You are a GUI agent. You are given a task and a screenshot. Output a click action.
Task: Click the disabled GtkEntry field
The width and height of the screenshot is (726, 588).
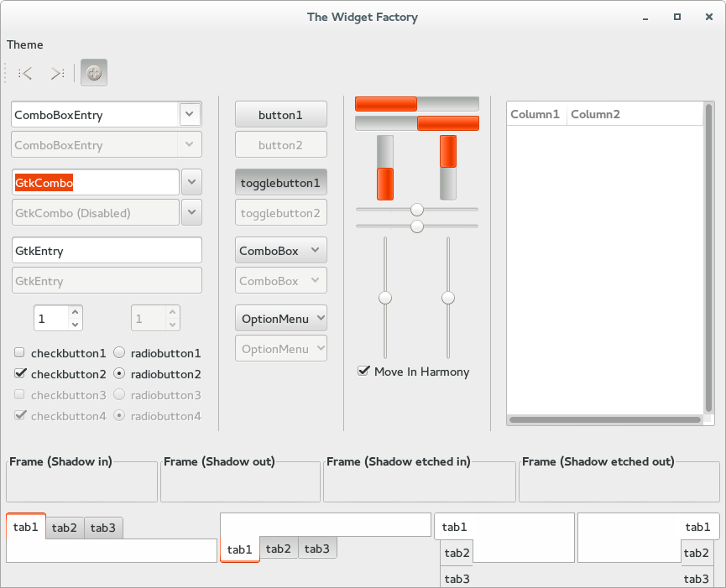click(x=107, y=280)
